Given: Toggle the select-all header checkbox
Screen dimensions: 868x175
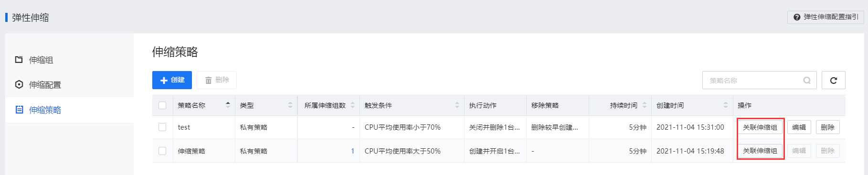Looking at the screenshot, I should [162, 105].
